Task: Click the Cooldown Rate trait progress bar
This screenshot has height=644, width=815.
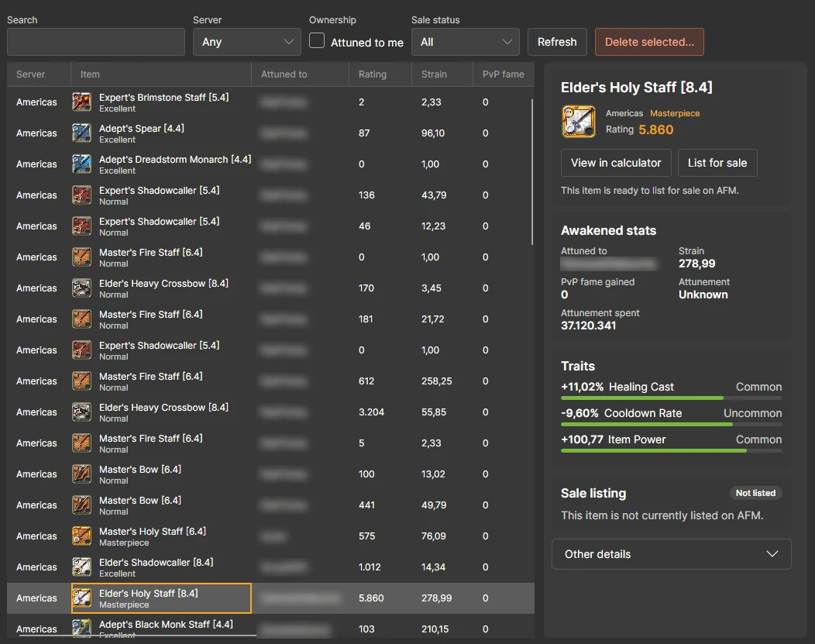Action: coord(672,425)
